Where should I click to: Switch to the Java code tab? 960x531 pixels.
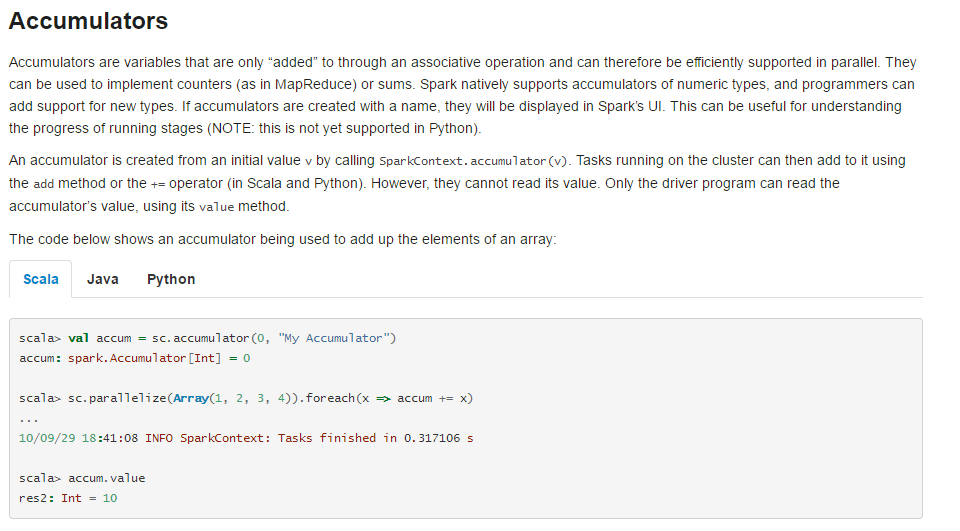pyautogui.click(x=103, y=279)
